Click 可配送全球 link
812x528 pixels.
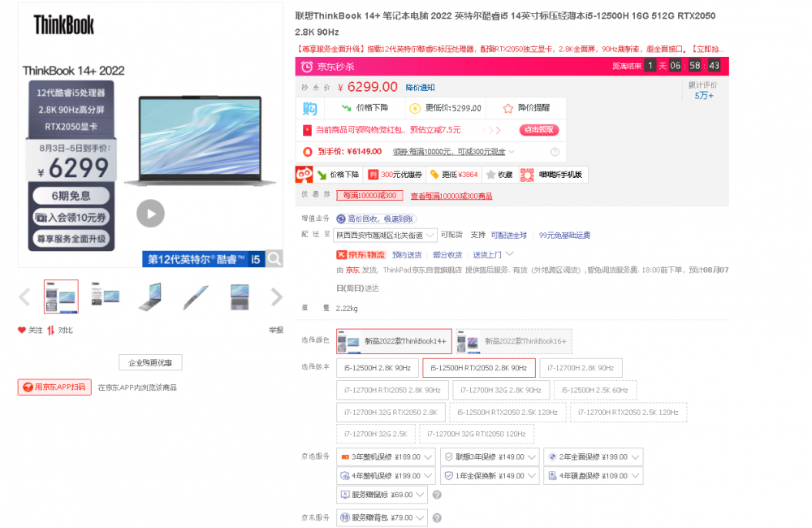click(508, 236)
